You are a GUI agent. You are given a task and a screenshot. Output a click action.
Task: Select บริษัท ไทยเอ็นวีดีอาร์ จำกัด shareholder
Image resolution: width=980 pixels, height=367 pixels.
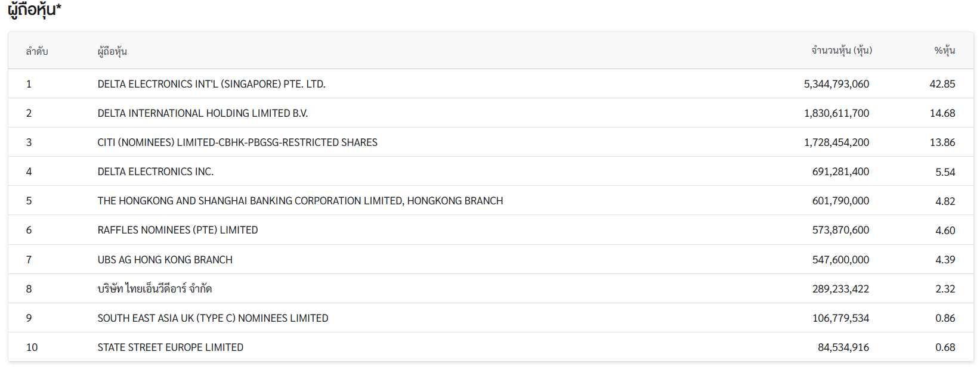click(154, 289)
